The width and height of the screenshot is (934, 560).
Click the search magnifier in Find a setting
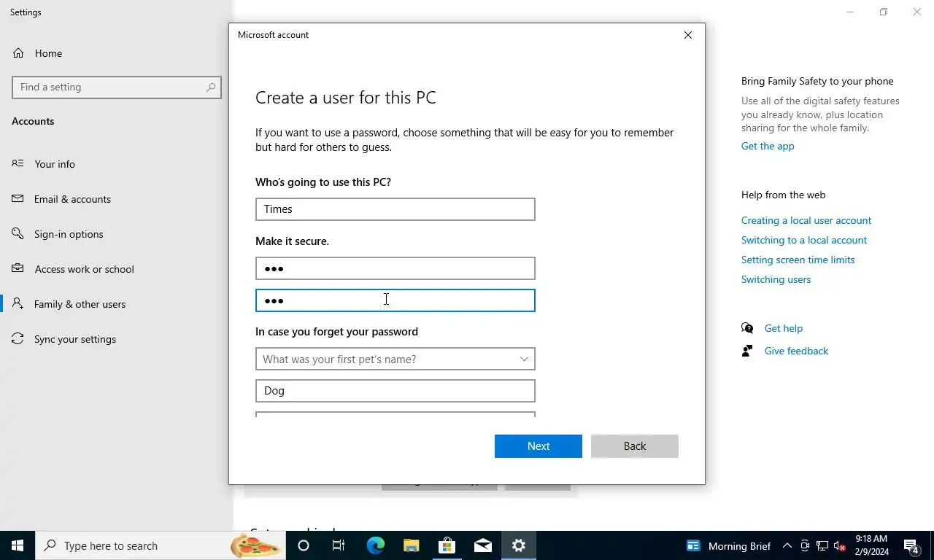[210, 87]
